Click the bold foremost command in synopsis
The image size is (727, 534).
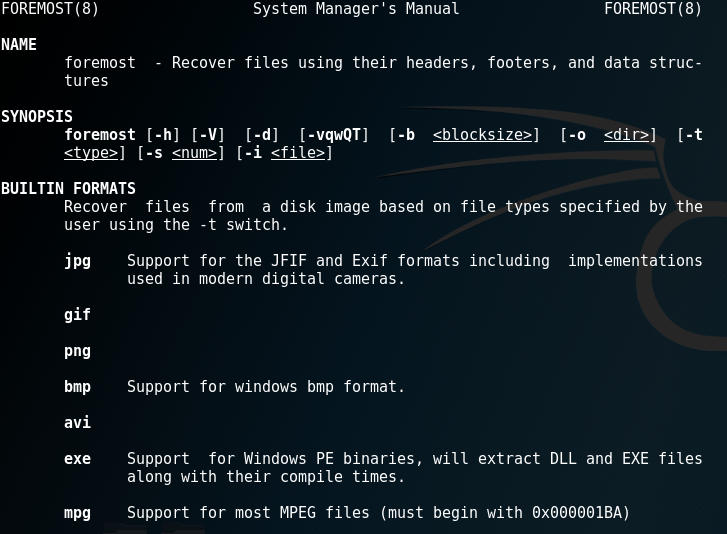coord(100,135)
